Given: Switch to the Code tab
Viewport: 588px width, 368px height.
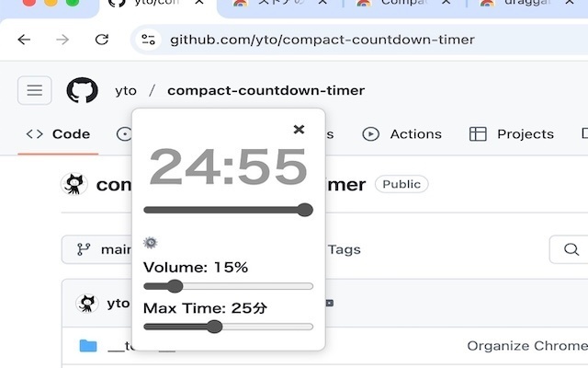Looking at the screenshot, I should point(59,134).
